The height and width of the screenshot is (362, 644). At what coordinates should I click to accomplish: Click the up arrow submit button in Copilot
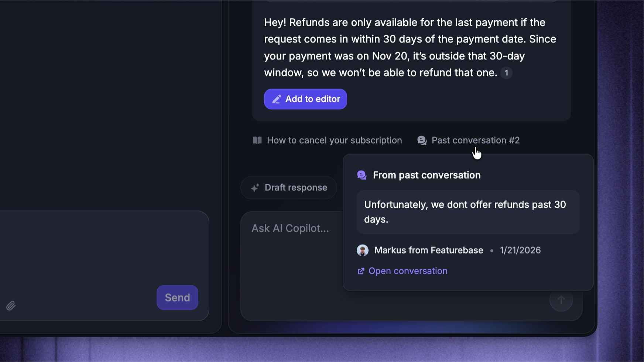click(561, 300)
